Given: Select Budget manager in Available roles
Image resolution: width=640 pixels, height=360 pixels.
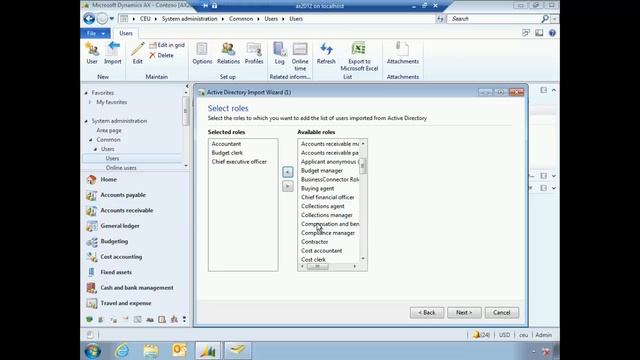Looking at the screenshot, I should 322,171.
